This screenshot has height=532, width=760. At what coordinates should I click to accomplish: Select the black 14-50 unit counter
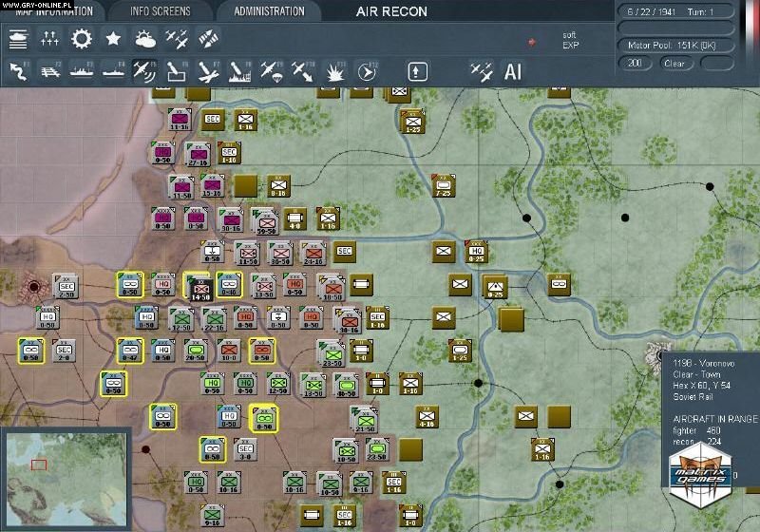[x=200, y=289]
